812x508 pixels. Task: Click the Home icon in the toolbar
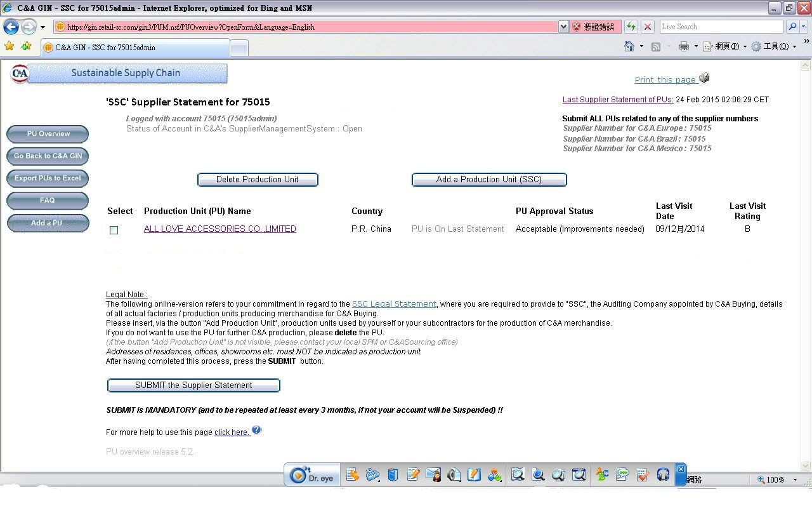(x=629, y=46)
